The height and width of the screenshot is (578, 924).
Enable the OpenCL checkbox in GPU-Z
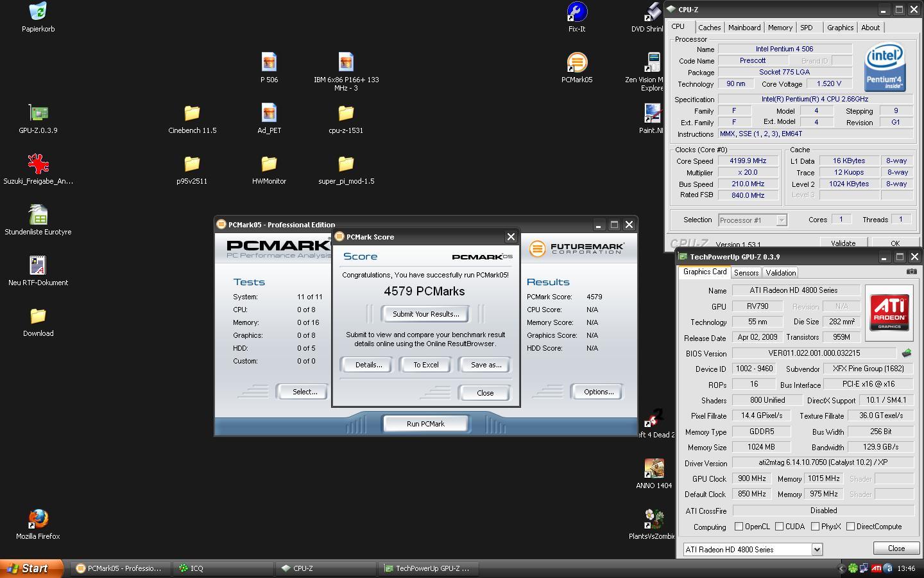point(739,527)
